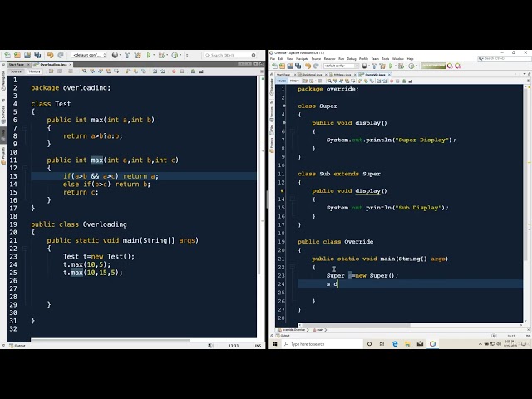
Task: Switch to History view in left window
Action: click(35, 71)
